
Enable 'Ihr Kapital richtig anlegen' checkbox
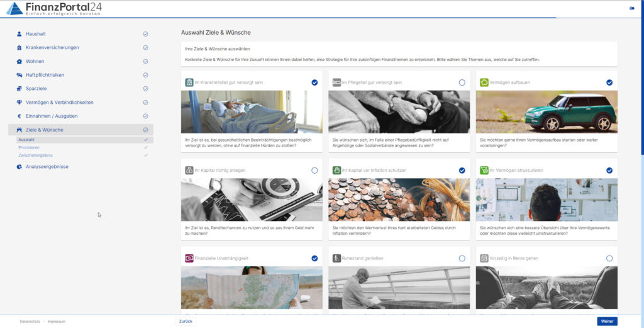[x=314, y=171]
